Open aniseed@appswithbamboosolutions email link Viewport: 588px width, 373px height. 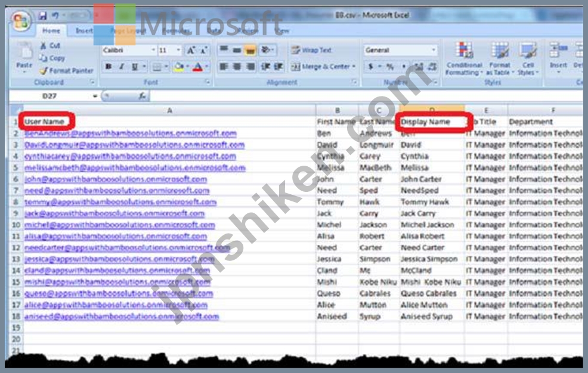(122, 316)
